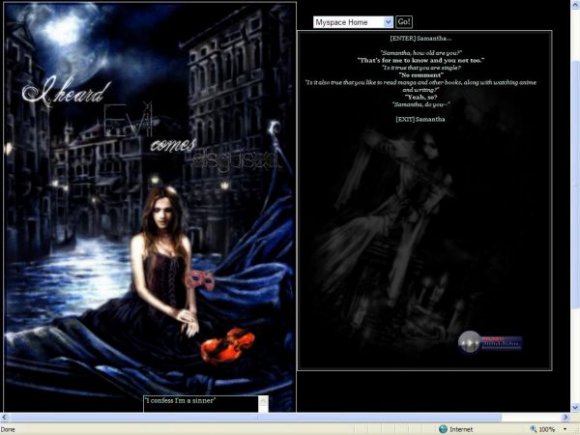This screenshot has width=580, height=435.
Task: Click the "That's for me to know" reply line
Action: (x=421, y=60)
